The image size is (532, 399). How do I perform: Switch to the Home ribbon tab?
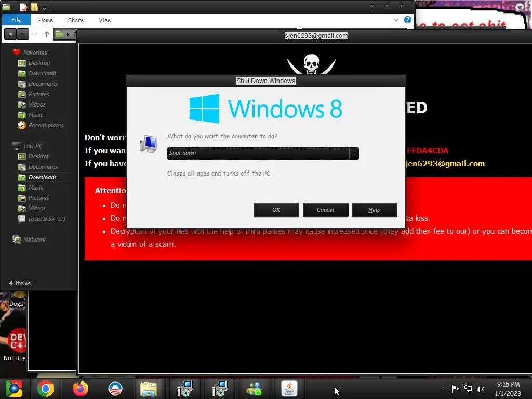[46, 20]
